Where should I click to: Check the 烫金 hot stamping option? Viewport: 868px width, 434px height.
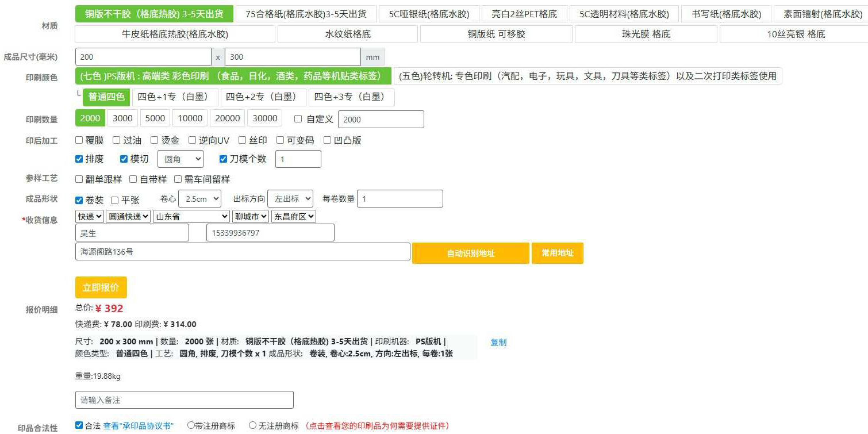pyautogui.click(x=154, y=140)
